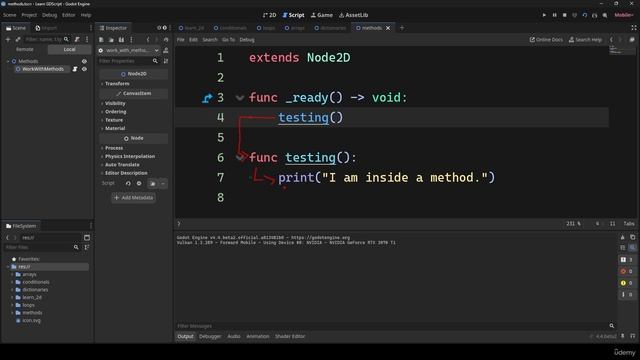
Task: Expand the Ordering property section
Action: [115, 111]
